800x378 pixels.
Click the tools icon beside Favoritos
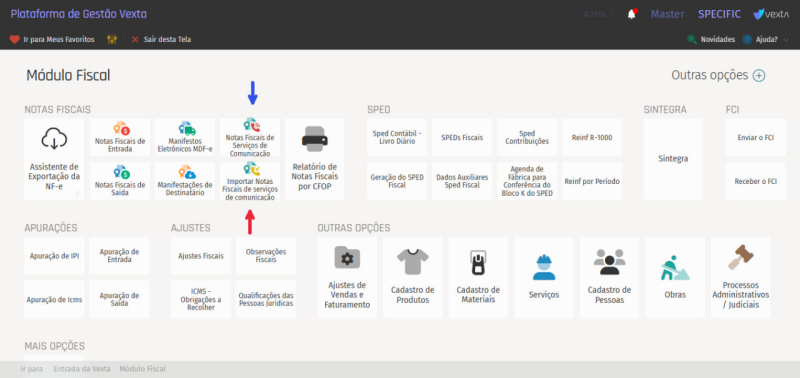pyautogui.click(x=112, y=39)
